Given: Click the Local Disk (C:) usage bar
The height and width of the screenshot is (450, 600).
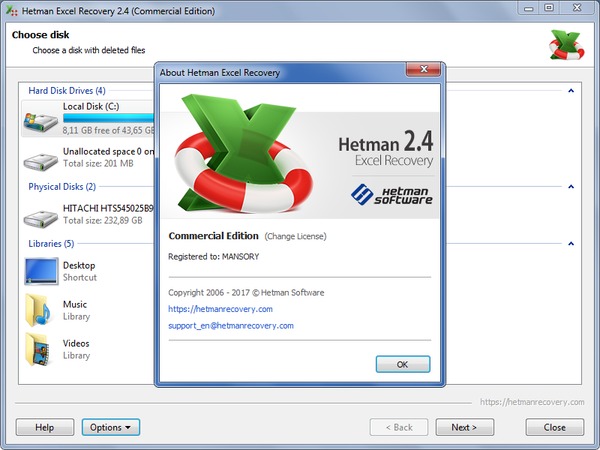Looking at the screenshot, I should click(x=108, y=117).
